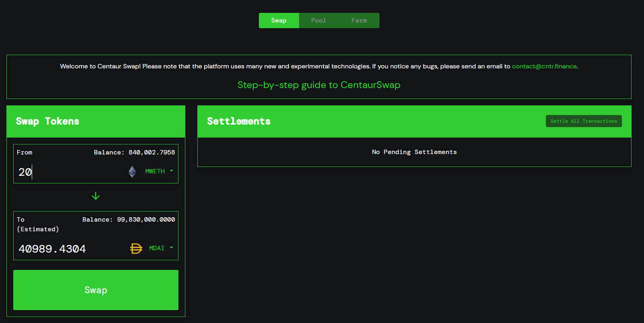Open the contact@cntr.finance email link
644x323 pixels.
(544, 66)
